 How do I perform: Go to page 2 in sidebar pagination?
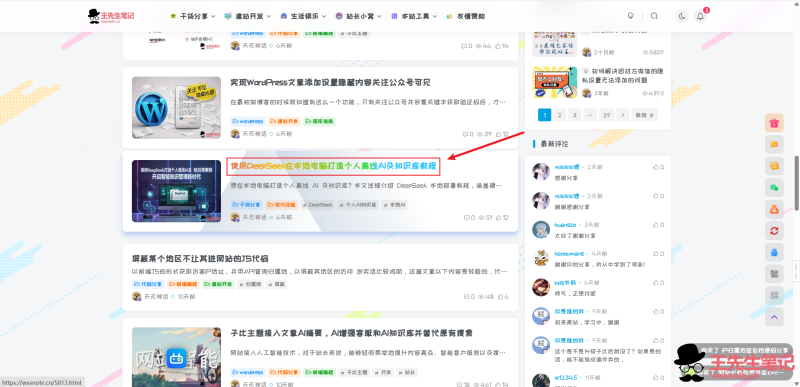559,115
